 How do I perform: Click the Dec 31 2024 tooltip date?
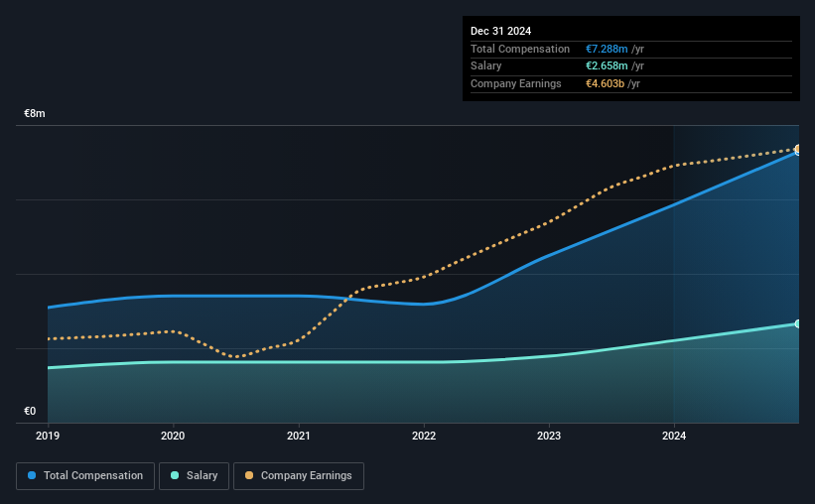point(500,31)
